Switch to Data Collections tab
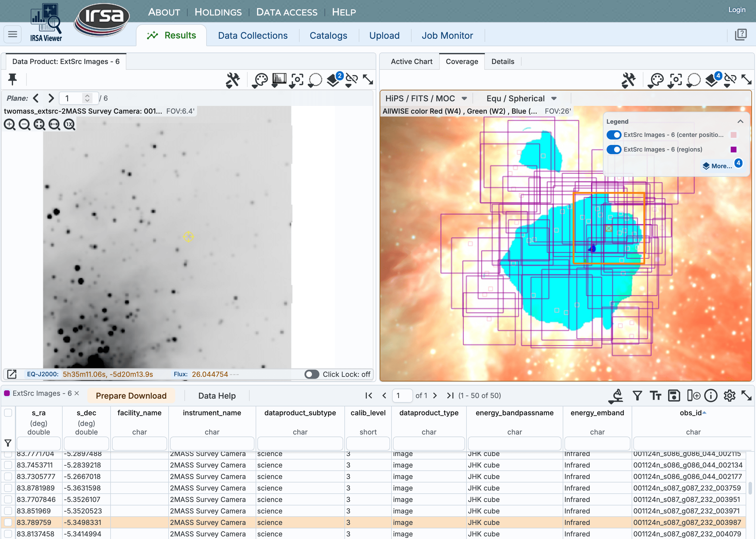 point(253,36)
